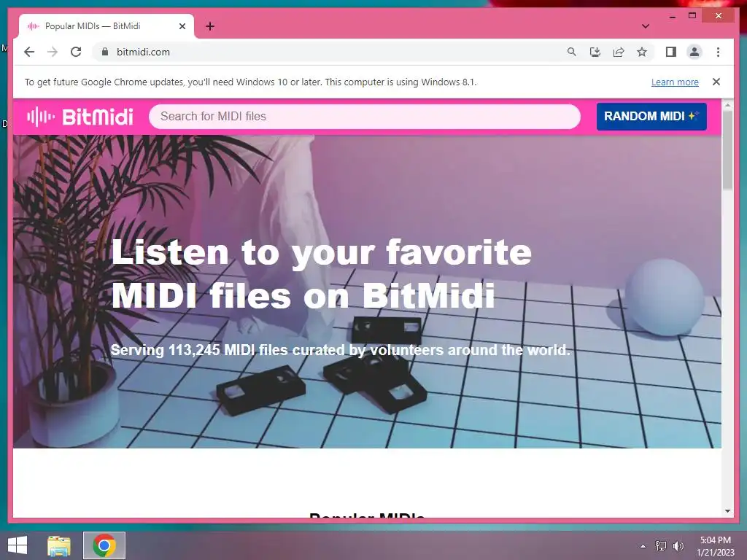The image size is (747, 560).
Task: Click the page scrollbar thumb
Action: (x=727, y=151)
